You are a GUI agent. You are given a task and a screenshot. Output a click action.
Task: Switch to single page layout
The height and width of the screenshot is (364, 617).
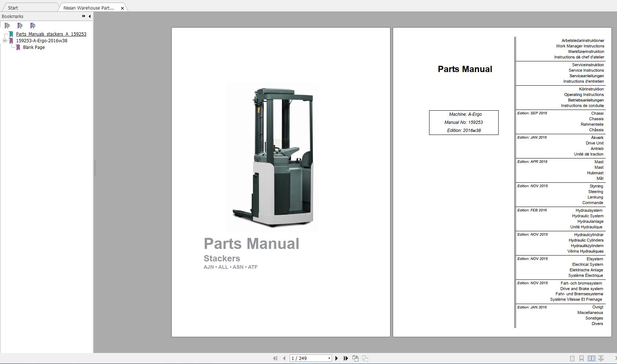(x=572, y=358)
